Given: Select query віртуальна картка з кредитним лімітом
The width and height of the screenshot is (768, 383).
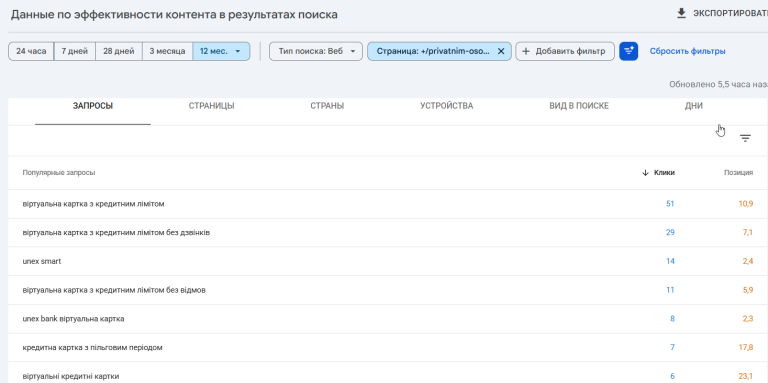Looking at the screenshot, I should click(94, 204).
